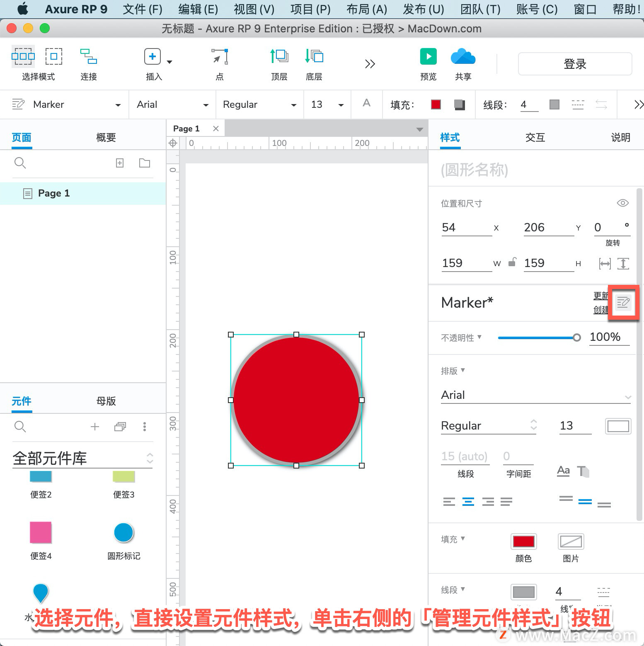The width and height of the screenshot is (644, 646).
Task: Align text left
Action: pyautogui.click(x=449, y=502)
